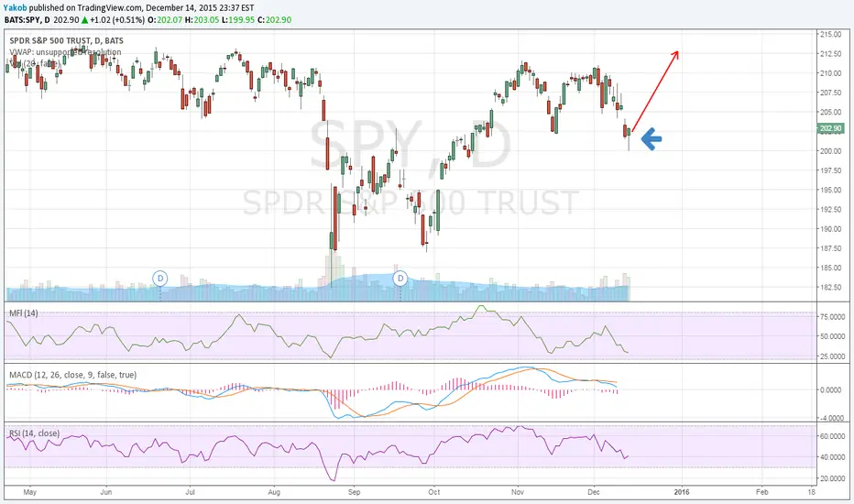Screen dimensions: 854x504
Task: Click the Jun label on time axis
Action: pyautogui.click(x=105, y=492)
